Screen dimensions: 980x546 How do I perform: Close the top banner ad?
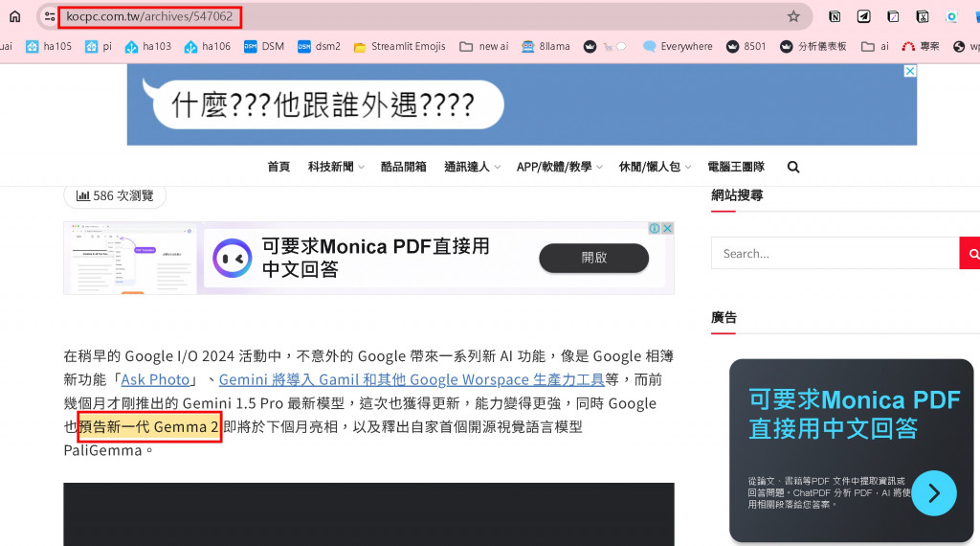[910, 71]
